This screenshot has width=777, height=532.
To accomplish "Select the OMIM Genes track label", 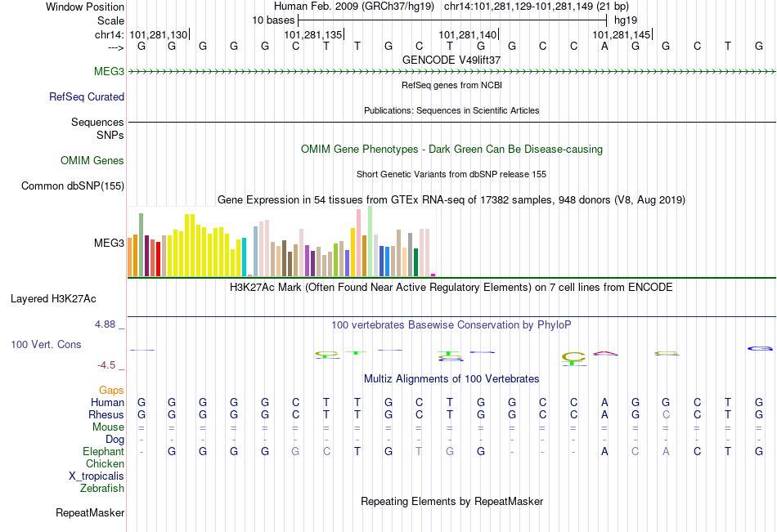I will 92,160.
